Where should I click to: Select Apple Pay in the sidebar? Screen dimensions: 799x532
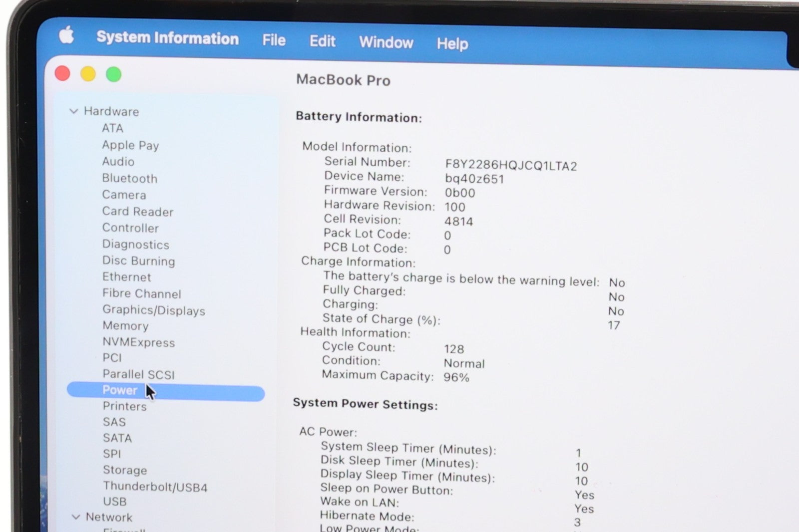coord(130,145)
